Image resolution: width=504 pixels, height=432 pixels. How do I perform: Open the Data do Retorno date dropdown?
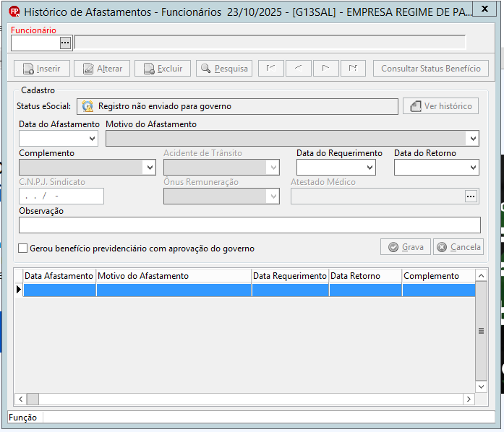[x=473, y=168]
